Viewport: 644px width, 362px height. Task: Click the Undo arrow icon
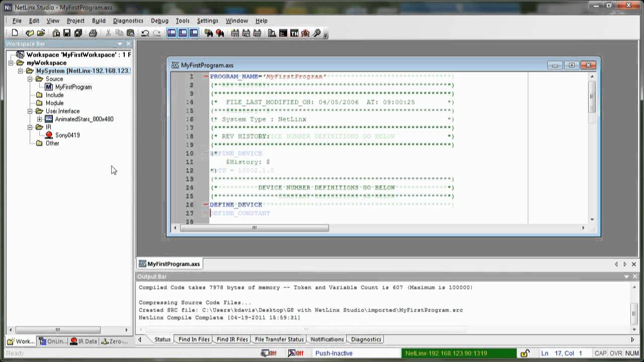[x=145, y=33]
